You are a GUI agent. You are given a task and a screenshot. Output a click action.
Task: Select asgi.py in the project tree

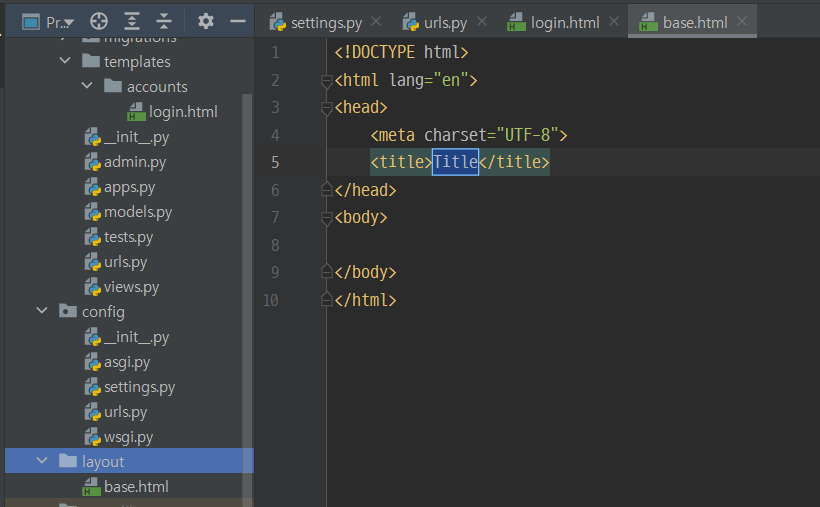127,362
